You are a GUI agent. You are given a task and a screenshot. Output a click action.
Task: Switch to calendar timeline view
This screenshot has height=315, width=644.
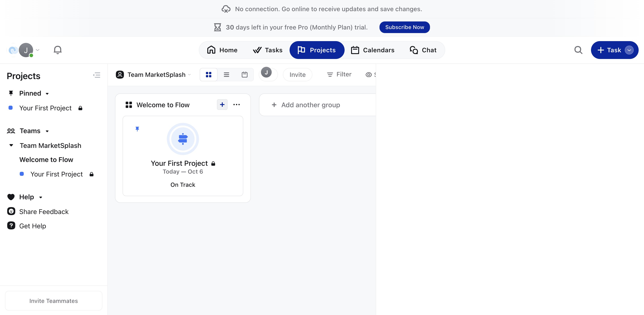244,75
